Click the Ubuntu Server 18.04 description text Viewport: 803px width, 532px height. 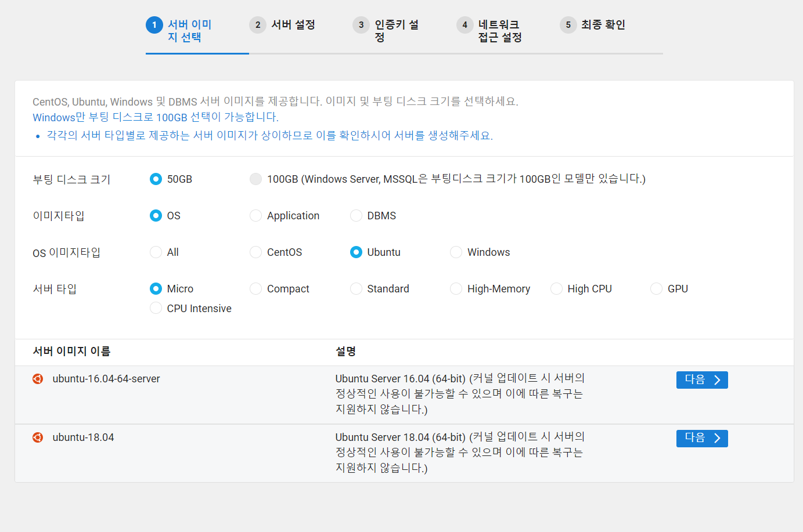[x=460, y=453]
